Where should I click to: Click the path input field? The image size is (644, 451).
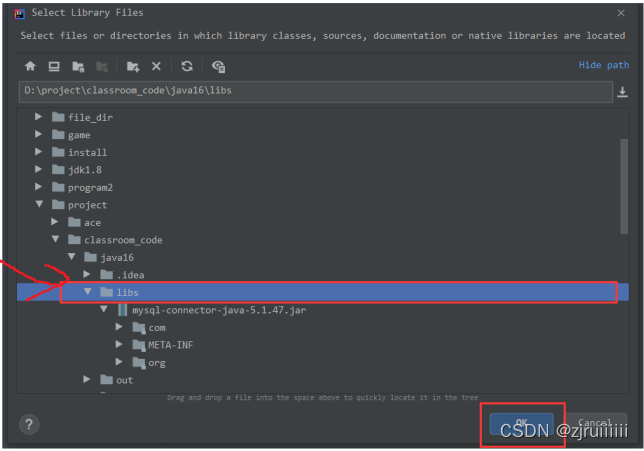315,92
